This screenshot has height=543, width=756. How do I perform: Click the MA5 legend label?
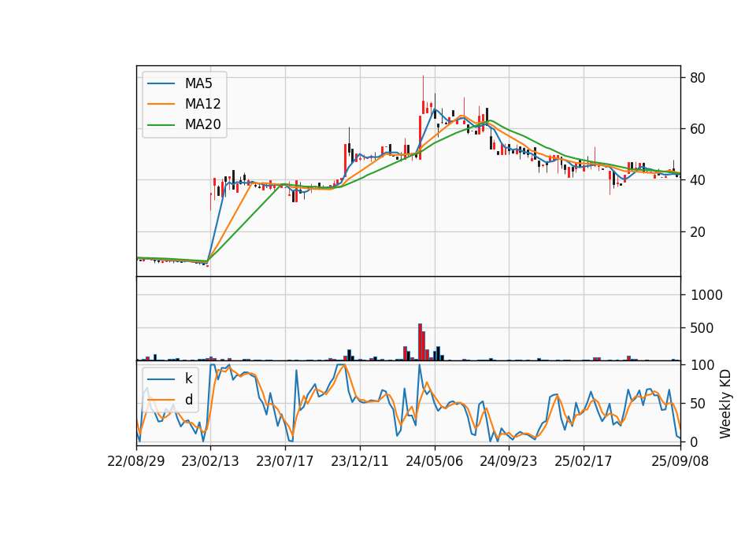tap(198, 83)
